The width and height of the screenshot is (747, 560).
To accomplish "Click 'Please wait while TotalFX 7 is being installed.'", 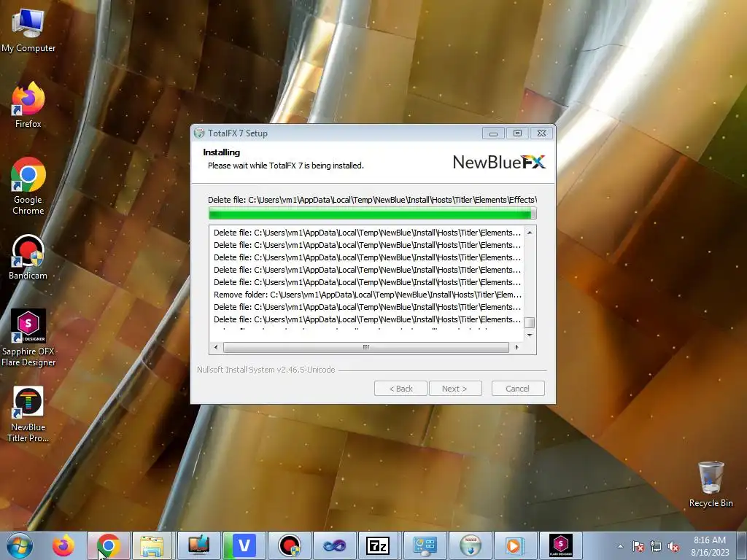I will pyautogui.click(x=286, y=166).
